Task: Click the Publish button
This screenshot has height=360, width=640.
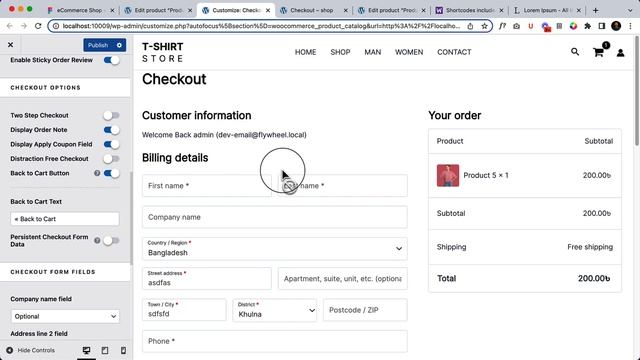Action: [98, 45]
